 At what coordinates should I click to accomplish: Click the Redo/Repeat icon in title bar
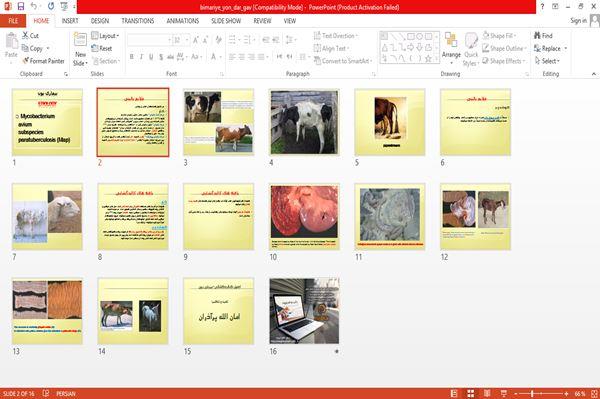click(x=51, y=6)
